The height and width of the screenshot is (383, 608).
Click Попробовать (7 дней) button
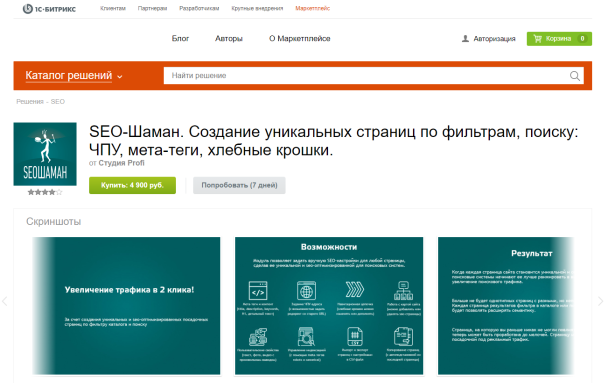[x=239, y=185]
